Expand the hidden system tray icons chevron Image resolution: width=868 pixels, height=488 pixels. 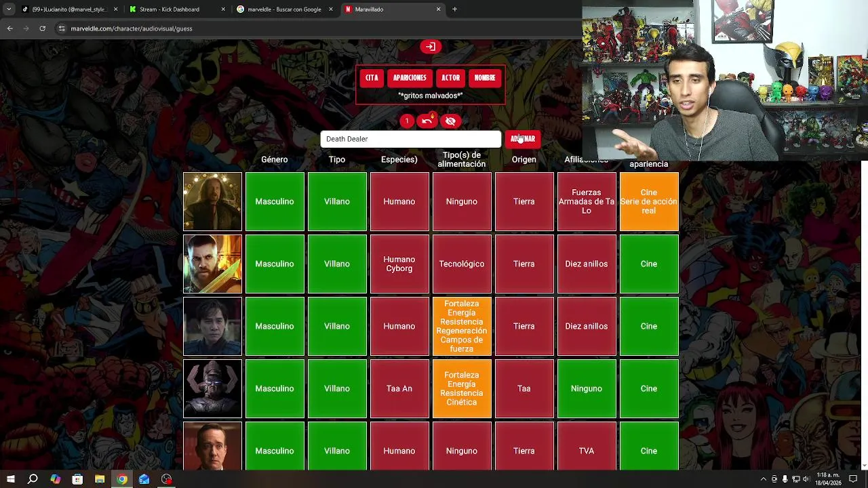tap(764, 479)
